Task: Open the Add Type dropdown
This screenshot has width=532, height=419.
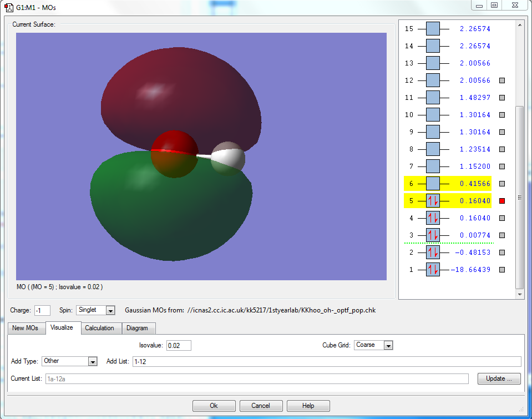Action: 92,361
